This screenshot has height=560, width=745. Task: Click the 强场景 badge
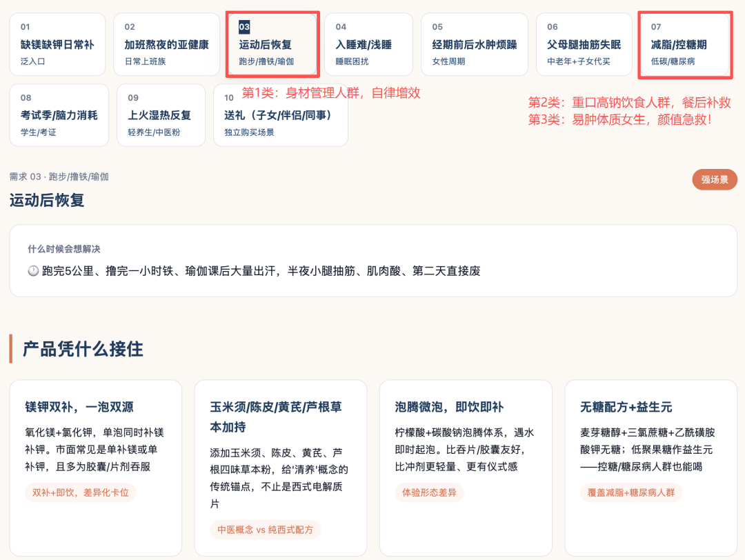click(x=715, y=179)
